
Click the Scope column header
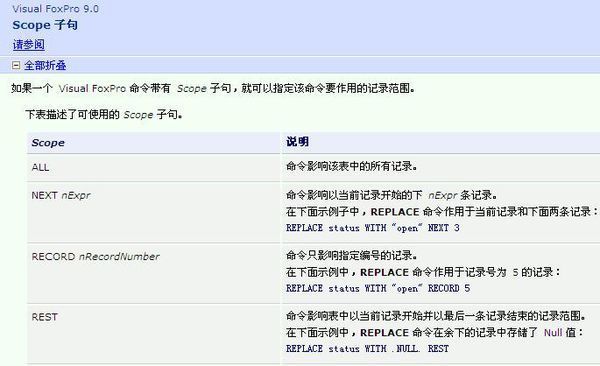(x=48, y=142)
